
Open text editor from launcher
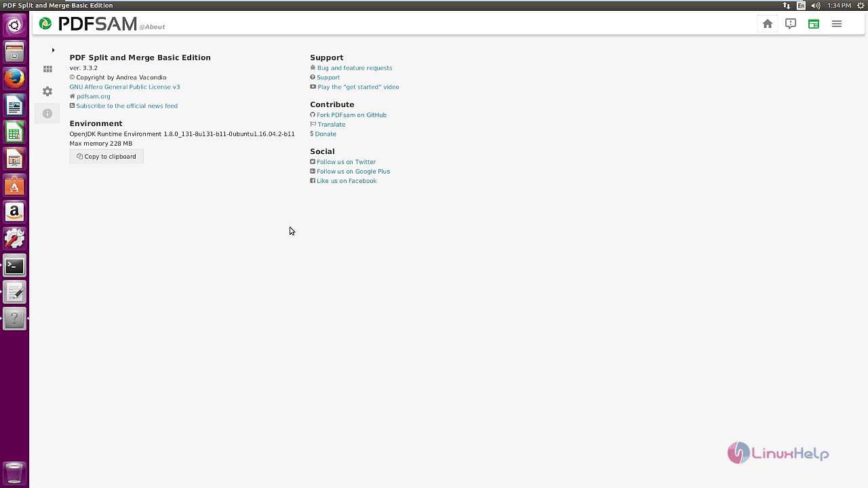(x=14, y=292)
